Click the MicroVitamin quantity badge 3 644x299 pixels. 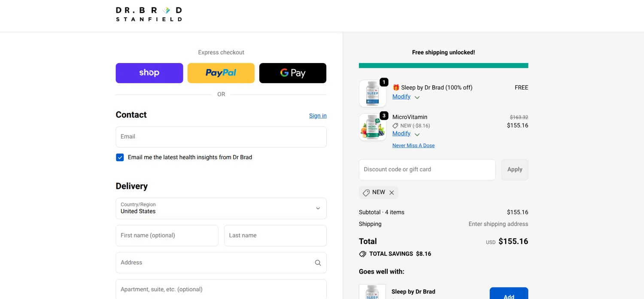[x=384, y=116]
